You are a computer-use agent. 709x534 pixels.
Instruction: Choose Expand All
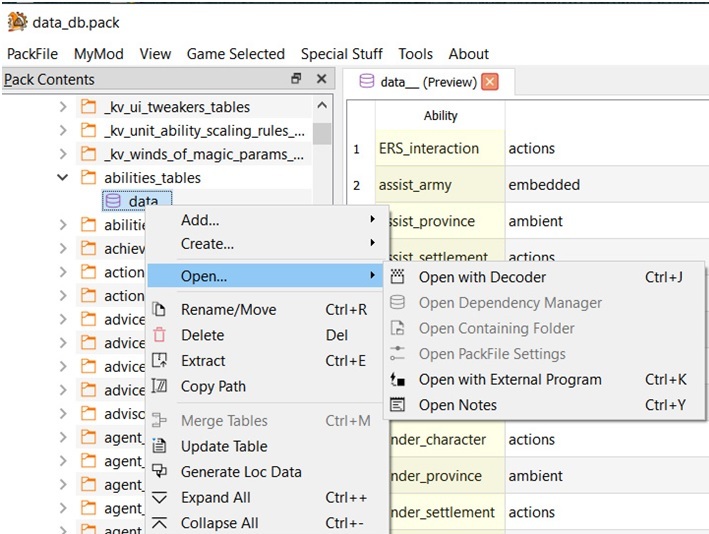267,497
